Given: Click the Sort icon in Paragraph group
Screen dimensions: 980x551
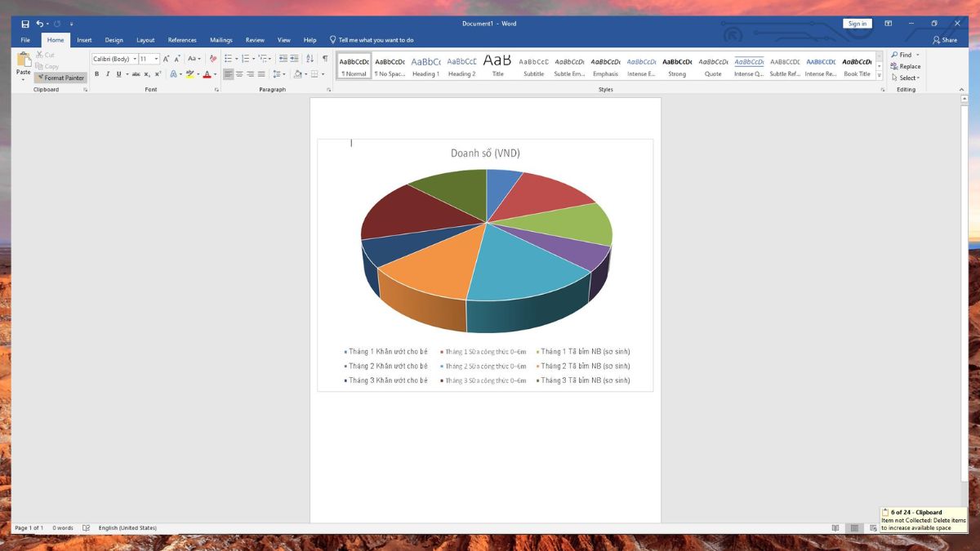Looking at the screenshot, I should [310, 59].
